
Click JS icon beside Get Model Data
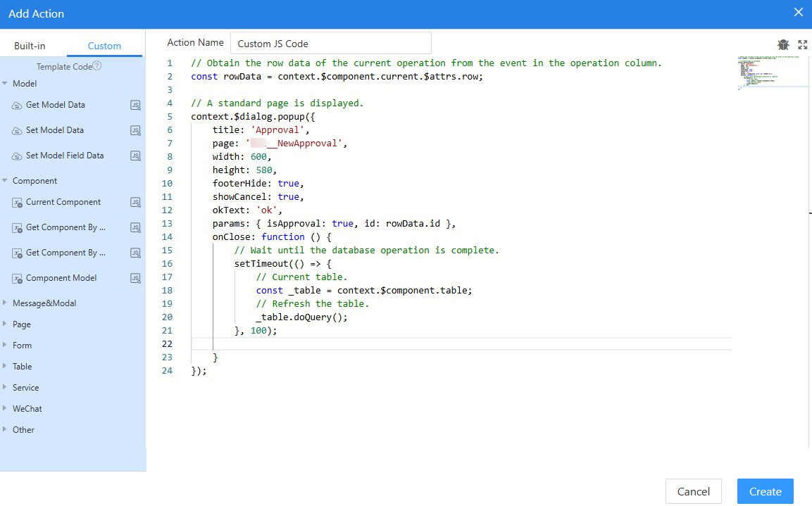[x=135, y=105]
